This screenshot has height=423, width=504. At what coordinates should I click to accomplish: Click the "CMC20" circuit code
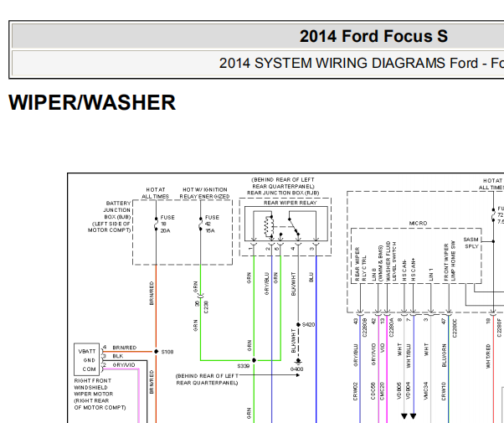pyautogui.click(x=382, y=391)
